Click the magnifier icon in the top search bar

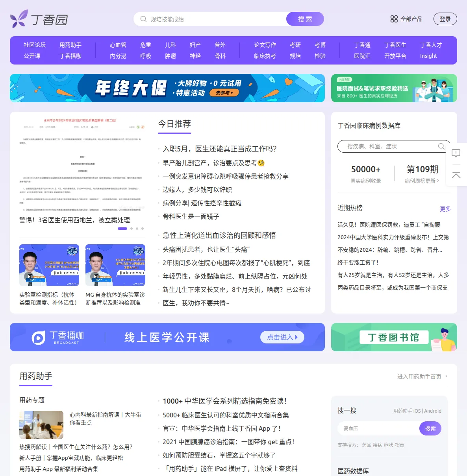[x=143, y=19]
